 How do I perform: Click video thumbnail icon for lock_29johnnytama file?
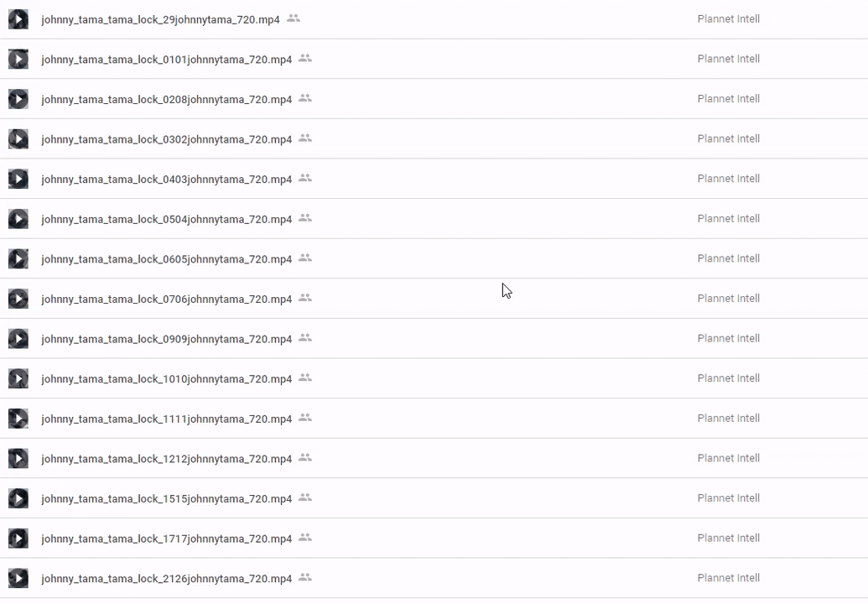pyautogui.click(x=18, y=19)
